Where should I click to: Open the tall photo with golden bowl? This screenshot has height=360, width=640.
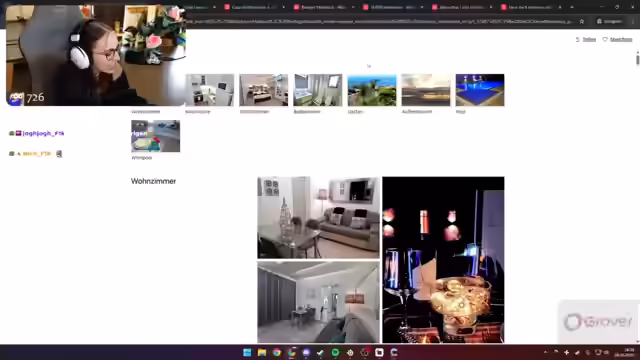tap(443, 260)
